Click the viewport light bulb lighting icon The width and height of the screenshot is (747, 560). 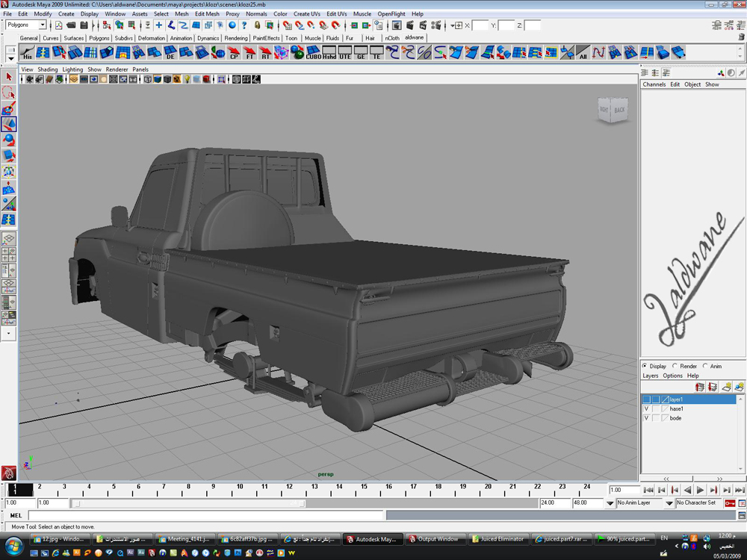[187, 79]
